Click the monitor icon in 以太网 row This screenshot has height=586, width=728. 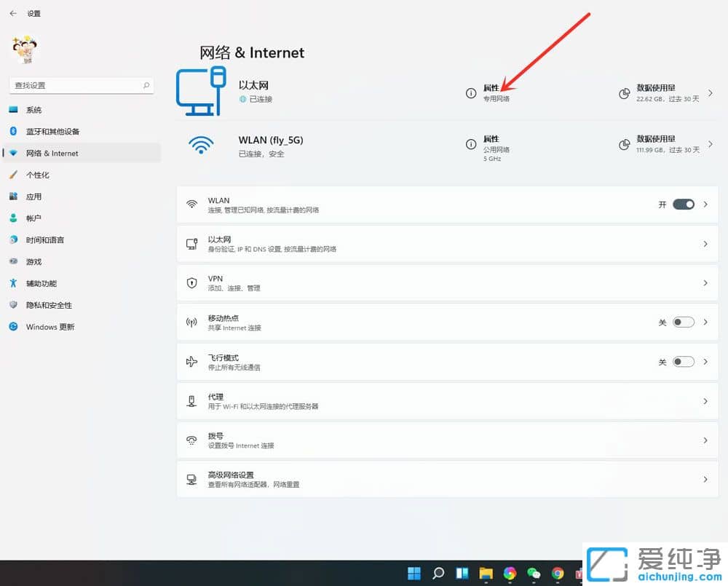[x=191, y=244]
